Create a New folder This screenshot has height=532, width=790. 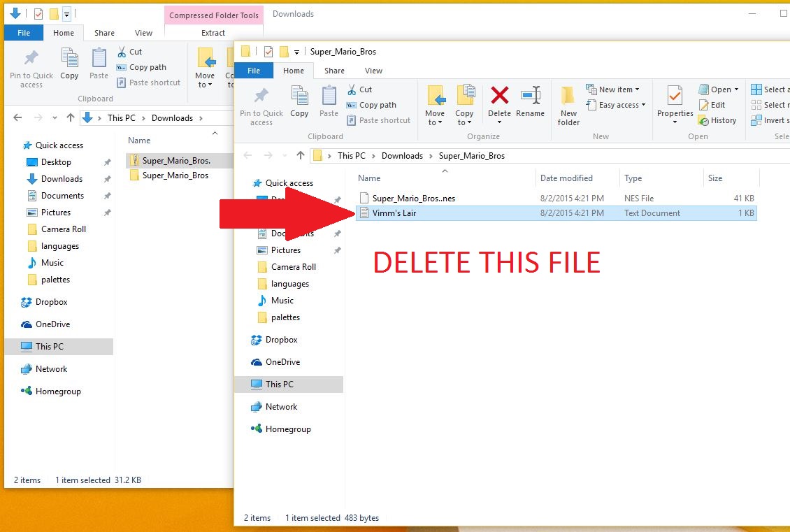568,105
